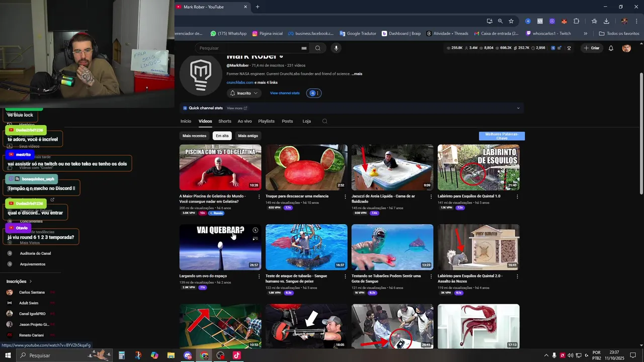Image resolution: width=644 pixels, height=362 pixels.
Task: Open the Chrome three-dot menu
Action: click(637, 21)
